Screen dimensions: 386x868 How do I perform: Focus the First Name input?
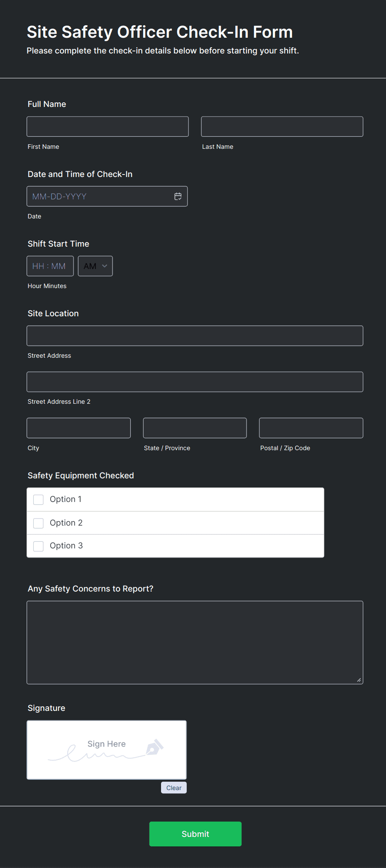coord(107,126)
